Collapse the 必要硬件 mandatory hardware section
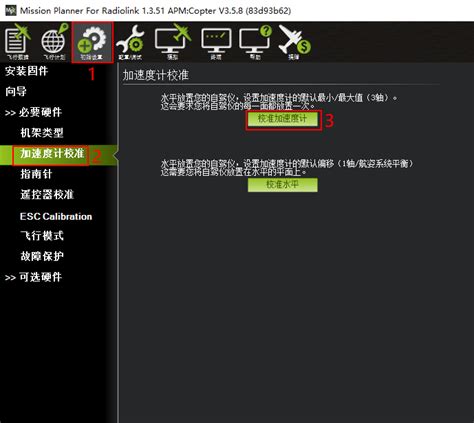 (33, 112)
